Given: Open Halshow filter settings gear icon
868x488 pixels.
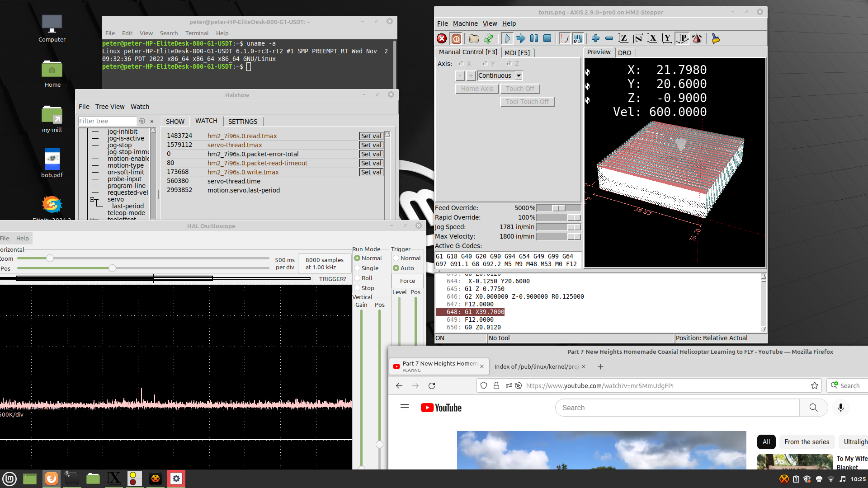Looking at the screenshot, I should point(142,121).
